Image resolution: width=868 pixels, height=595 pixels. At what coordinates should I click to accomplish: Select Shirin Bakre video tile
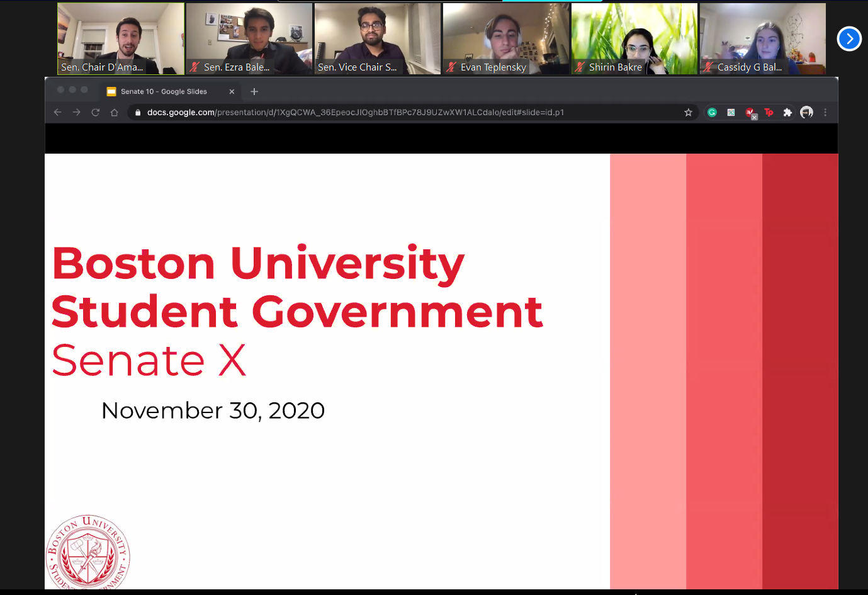(634, 38)
